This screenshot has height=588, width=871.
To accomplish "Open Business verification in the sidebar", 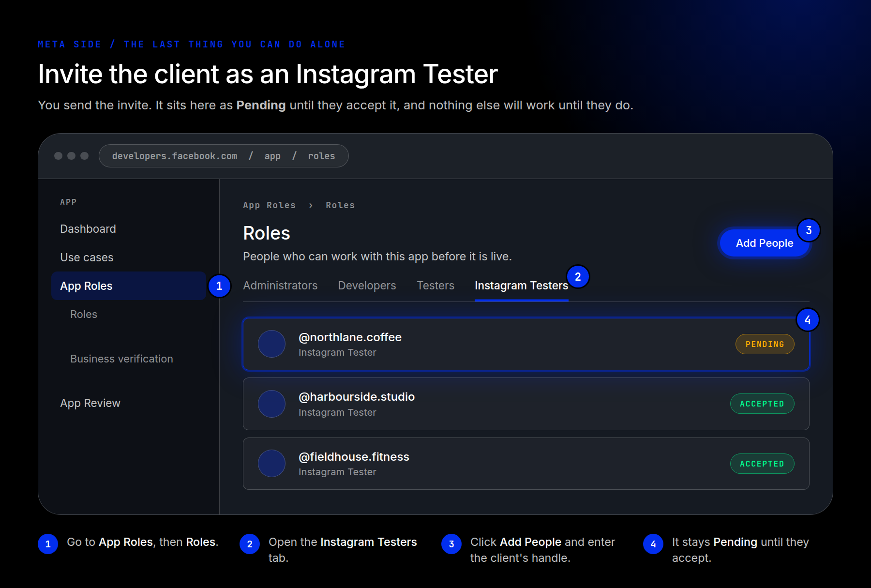I will [121, 359].
